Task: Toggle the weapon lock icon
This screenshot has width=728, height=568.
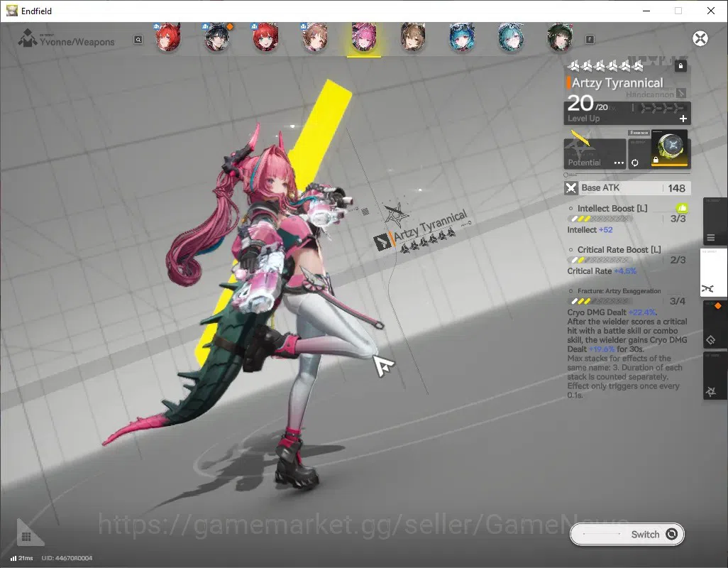Action: tap(680, 66)
